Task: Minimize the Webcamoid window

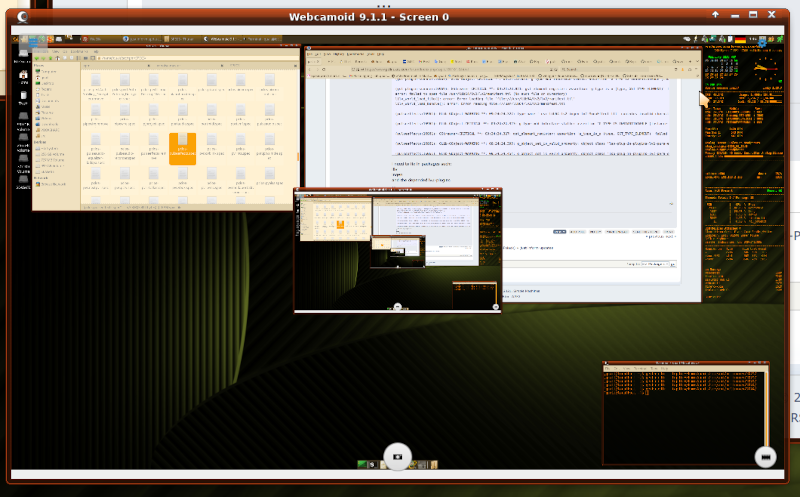Action: (x=736, y=16)
